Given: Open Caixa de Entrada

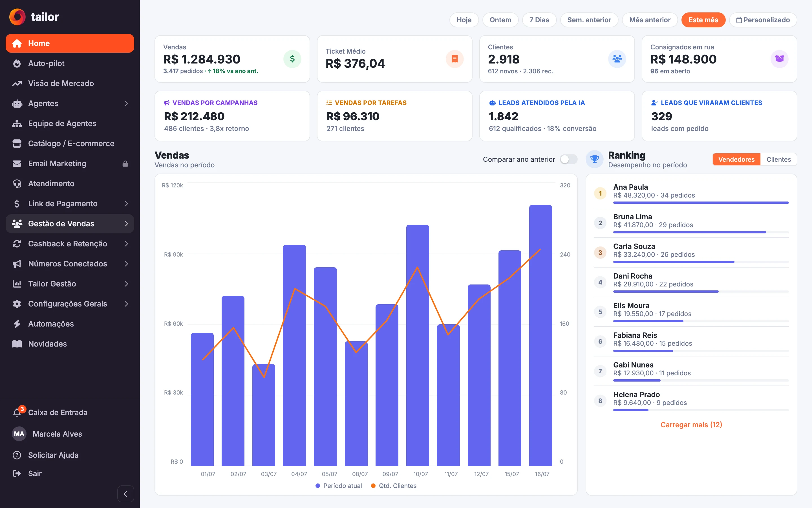Looking at the screenshot, I should (70, 412).
